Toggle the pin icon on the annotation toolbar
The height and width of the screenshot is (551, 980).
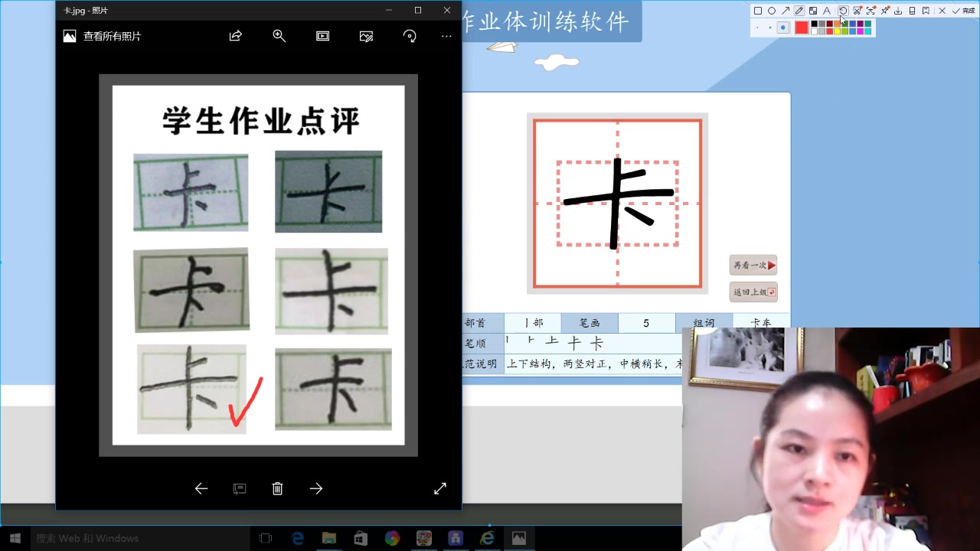885,10
